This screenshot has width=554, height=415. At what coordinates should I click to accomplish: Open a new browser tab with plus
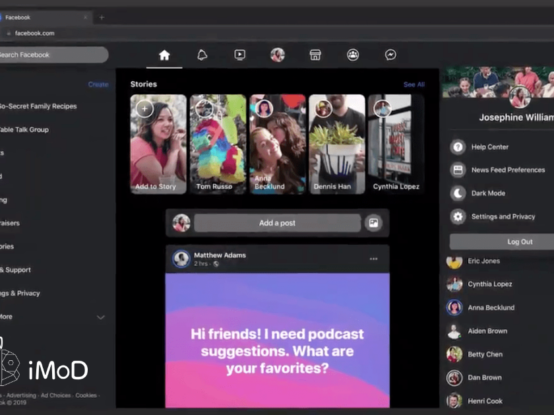pyautogui.click(x=102, y=17)
